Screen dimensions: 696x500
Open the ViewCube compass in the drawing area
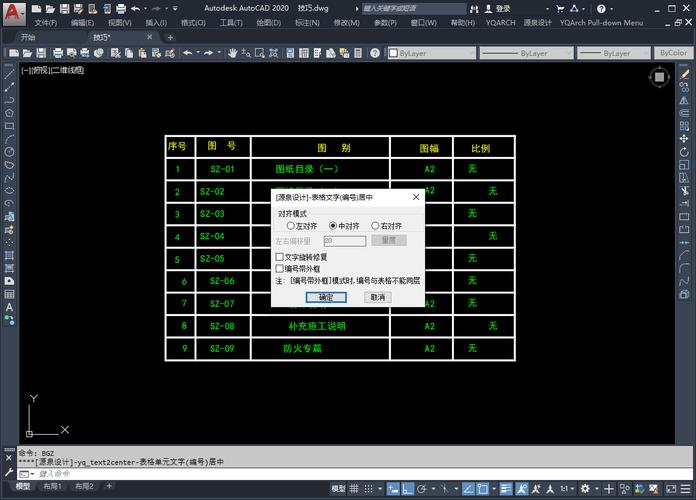659,77
